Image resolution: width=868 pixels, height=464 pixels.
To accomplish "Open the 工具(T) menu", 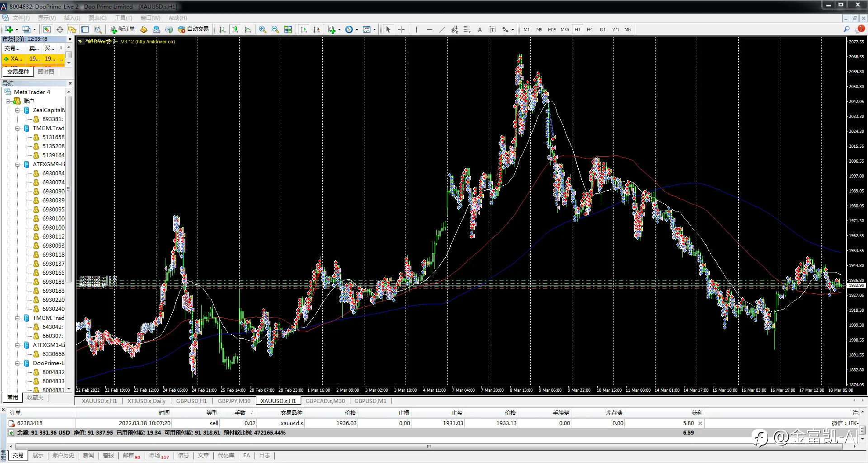I will click(123, 18).
